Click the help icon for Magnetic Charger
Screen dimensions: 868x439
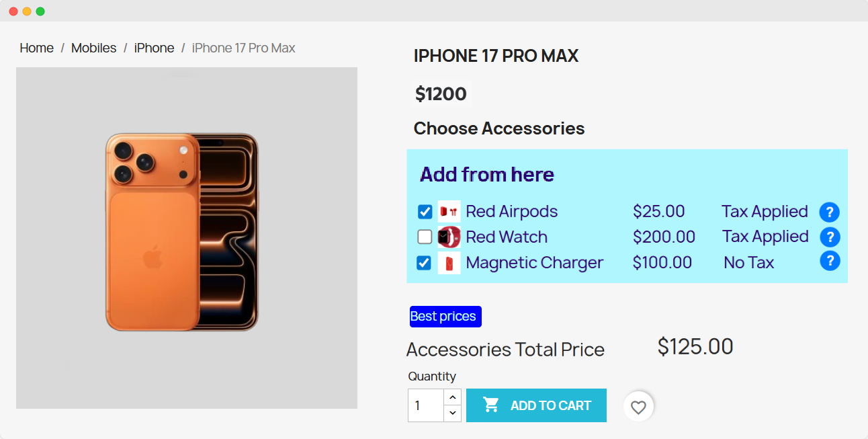[830, 261]
